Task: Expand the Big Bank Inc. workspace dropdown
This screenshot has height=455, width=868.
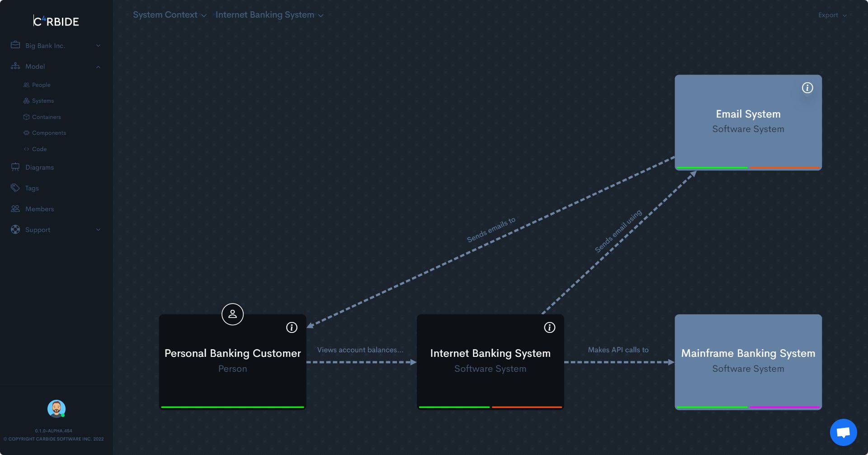Action: click(x=99, y=45)
